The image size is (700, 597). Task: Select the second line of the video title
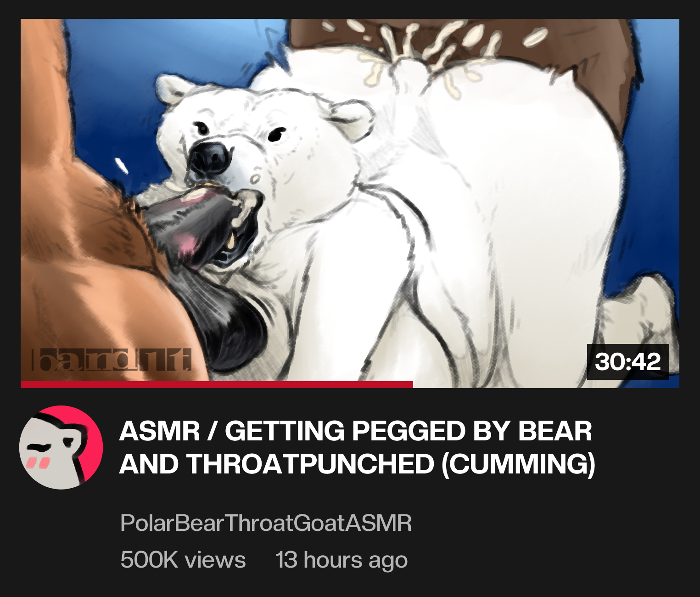(357, 464)
